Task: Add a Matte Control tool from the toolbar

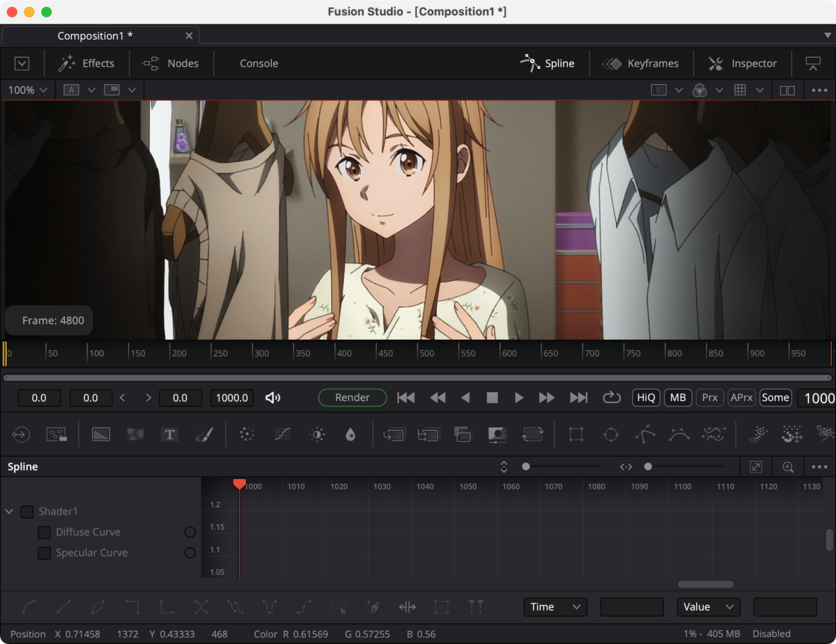Action: [497, 434]
